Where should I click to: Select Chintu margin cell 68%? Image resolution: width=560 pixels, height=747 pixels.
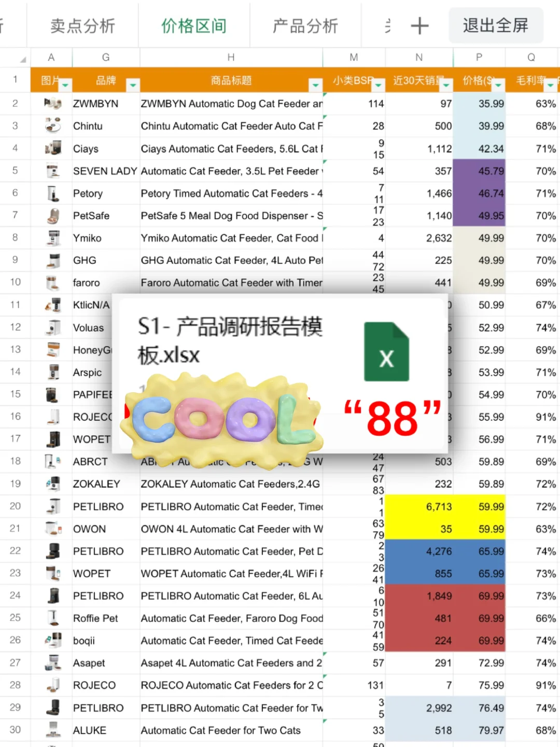tap(533, 126)
